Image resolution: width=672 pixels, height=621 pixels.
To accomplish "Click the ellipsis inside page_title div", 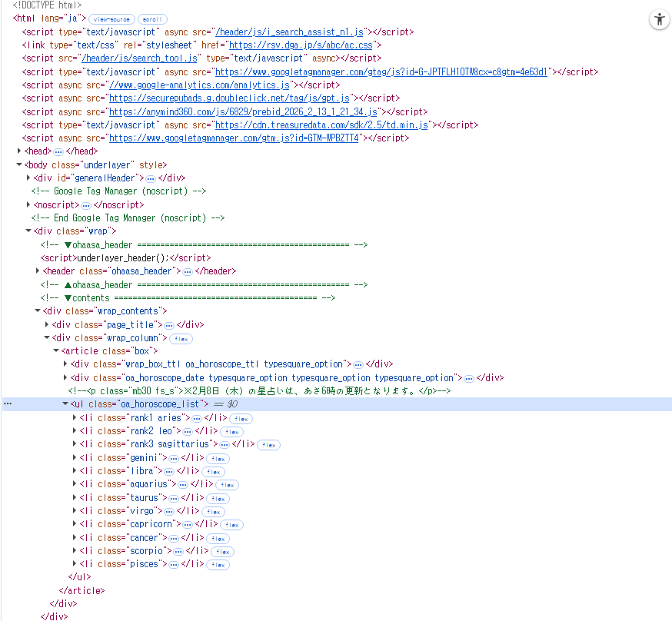I will coord(169,326).
